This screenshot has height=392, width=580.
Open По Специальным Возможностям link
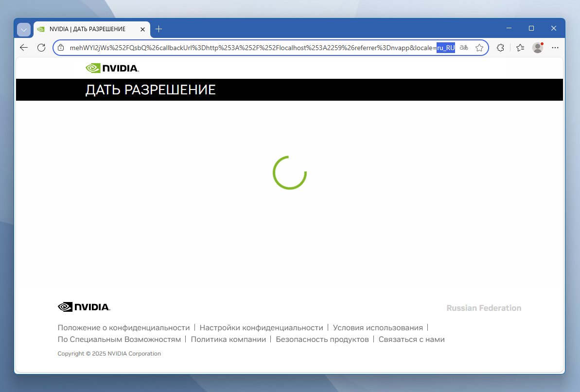point(119,339)
